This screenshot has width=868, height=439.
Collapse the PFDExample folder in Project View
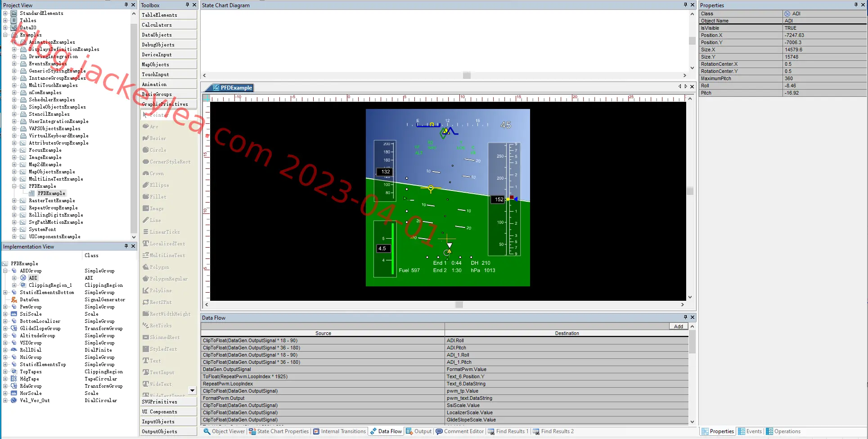pyautogui.click(x=14, y=186)
